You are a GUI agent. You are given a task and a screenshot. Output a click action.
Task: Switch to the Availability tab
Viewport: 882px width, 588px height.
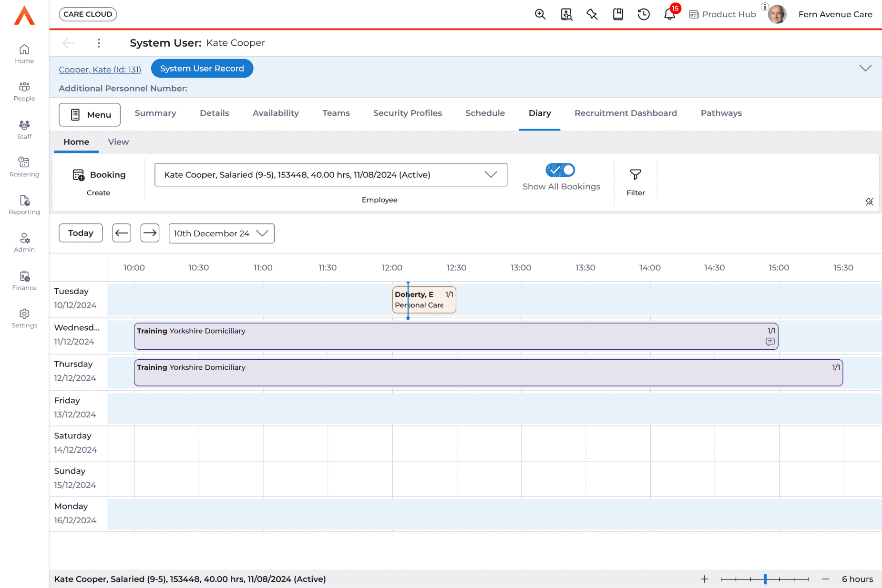coord(276,113)
